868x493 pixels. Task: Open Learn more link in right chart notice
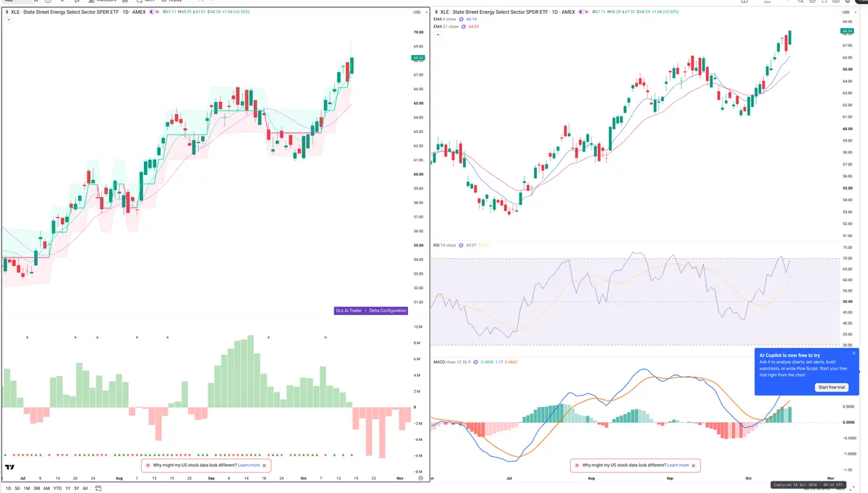[x=678, y=466]
